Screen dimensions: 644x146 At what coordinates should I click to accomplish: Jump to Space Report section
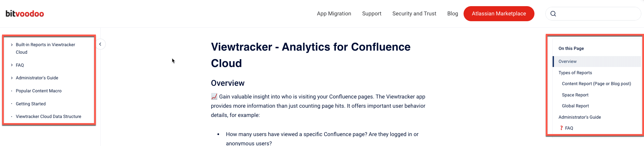click(x=575, y=95)
